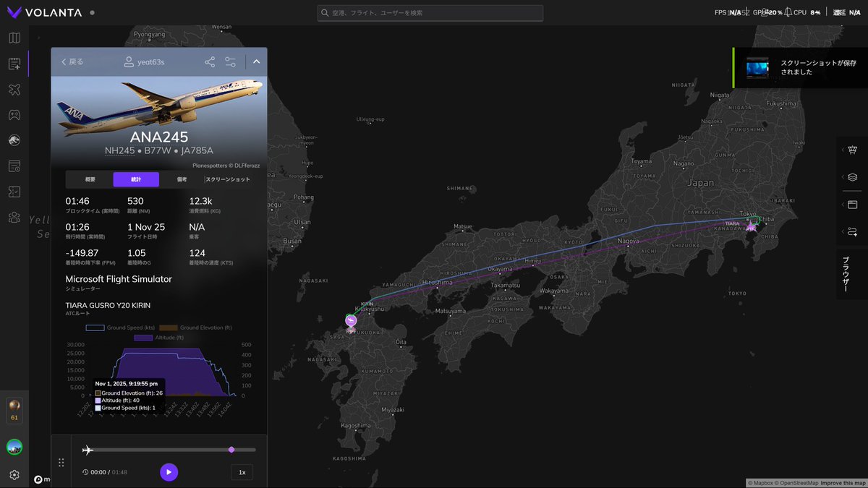Open the missions checklist sidebar icon
This screenshot has height=488, width=868.
(x=14, y=192)
